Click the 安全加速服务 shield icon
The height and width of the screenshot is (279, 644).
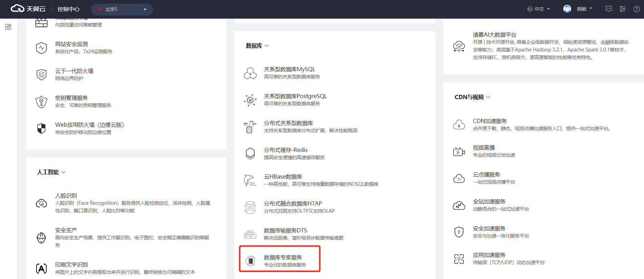(x=459, y=232)
